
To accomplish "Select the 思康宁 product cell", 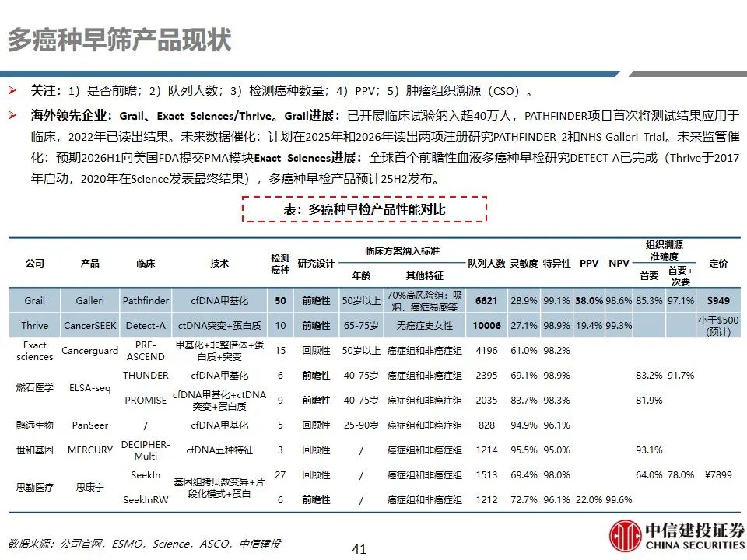I will pyautogui.click(x=89, y=487).
